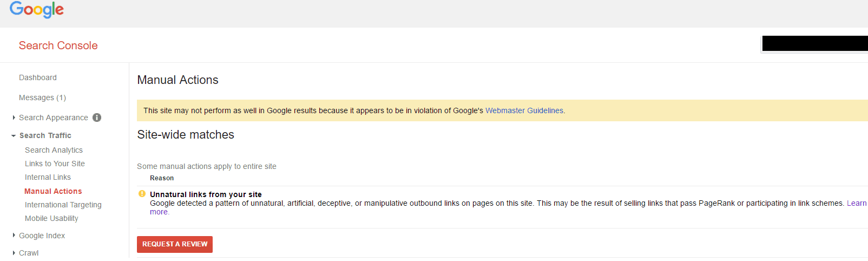Click the Search Appearance info icon

(97, 118)
